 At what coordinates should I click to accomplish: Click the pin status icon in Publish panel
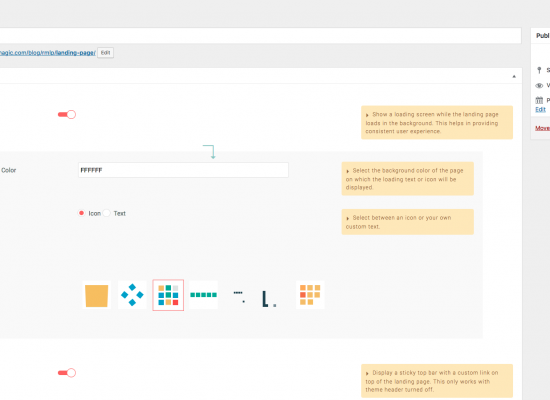539,71
